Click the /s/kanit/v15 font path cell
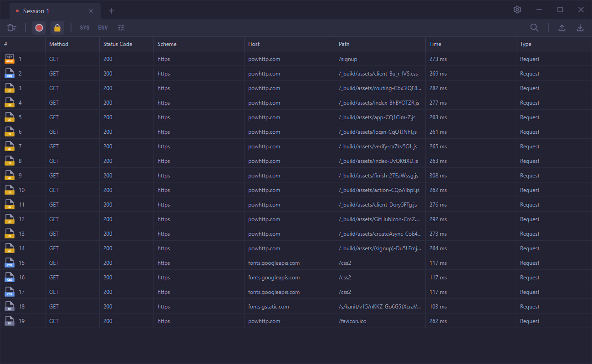 [x=380, y=307]
